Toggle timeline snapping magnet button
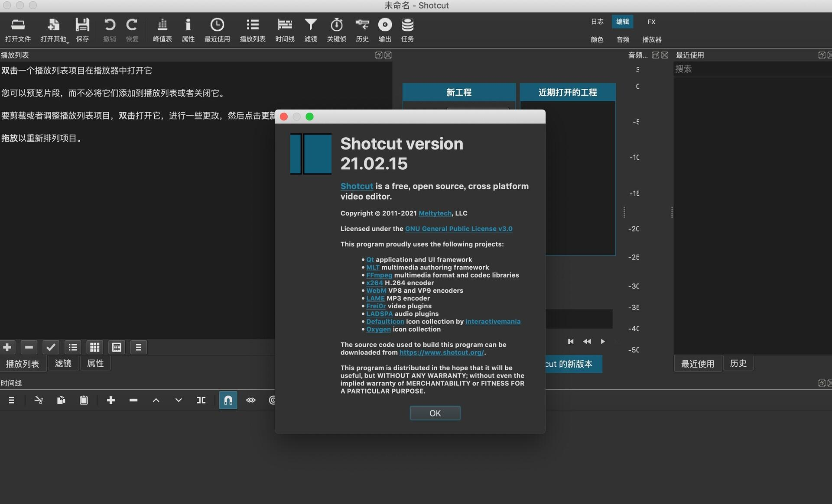The image size is (832, 504). tap(228, 401)
